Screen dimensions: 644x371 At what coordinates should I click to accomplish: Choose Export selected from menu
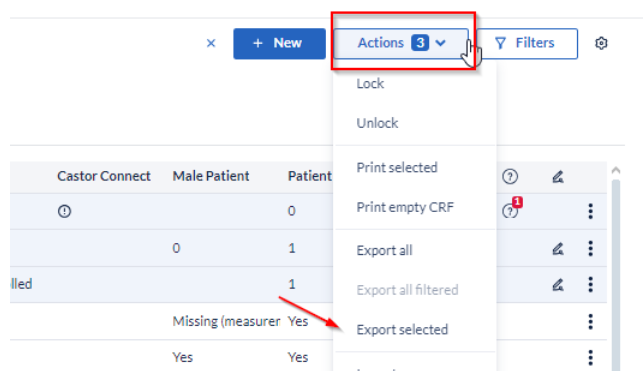click(x=402, y=330)
